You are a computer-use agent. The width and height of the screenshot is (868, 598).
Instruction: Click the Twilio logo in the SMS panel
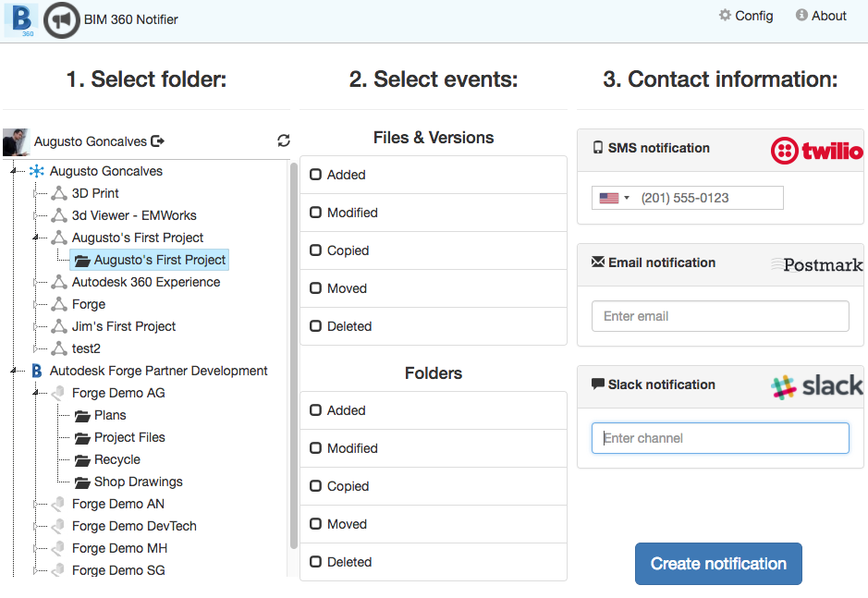coord(816,151)
